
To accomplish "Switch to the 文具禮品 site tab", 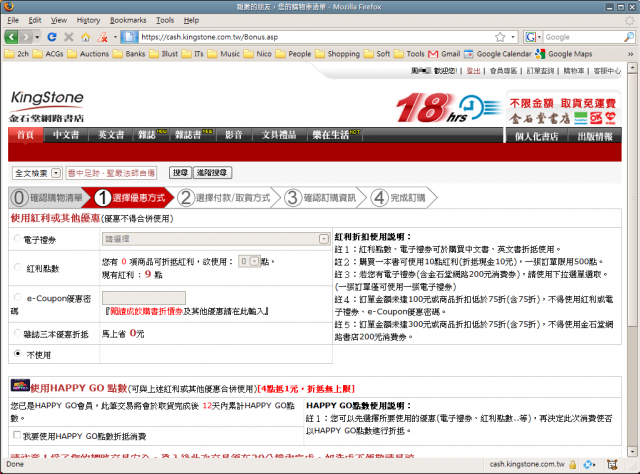I will pyautogui.click(x=279, y=135).
